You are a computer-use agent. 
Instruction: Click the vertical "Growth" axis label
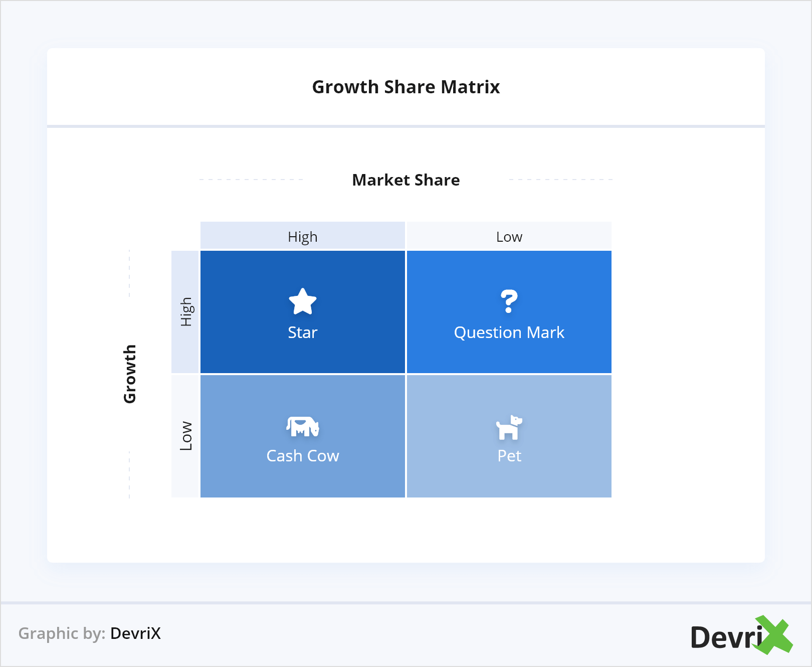(130, 374)
